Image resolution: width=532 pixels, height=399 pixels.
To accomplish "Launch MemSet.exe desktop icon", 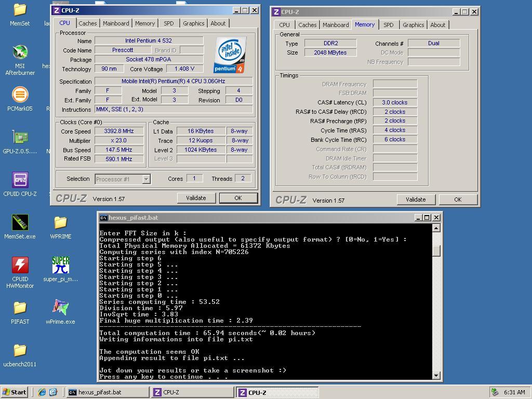I will coord(20,227).
